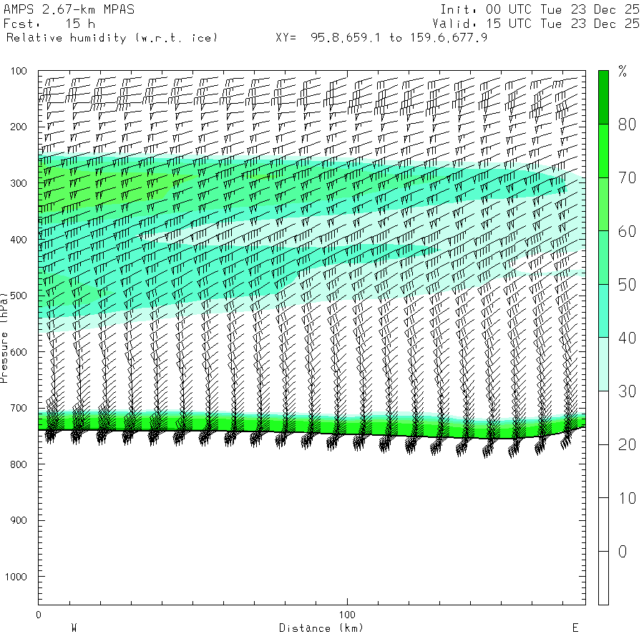
Task: Click the % unit label above the colorbar
Action: pyautogui.click(x=623, y=71)
